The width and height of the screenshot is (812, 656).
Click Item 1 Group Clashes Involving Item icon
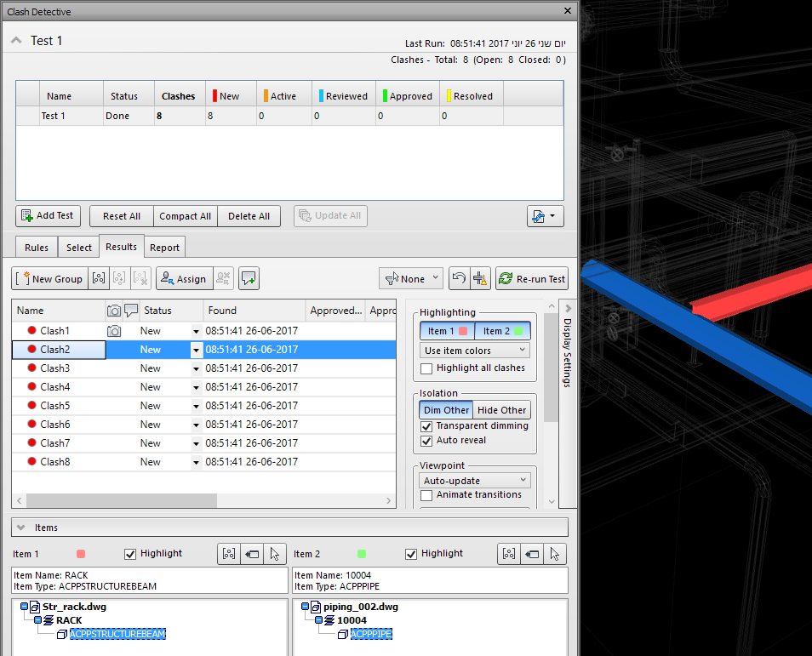229,554
